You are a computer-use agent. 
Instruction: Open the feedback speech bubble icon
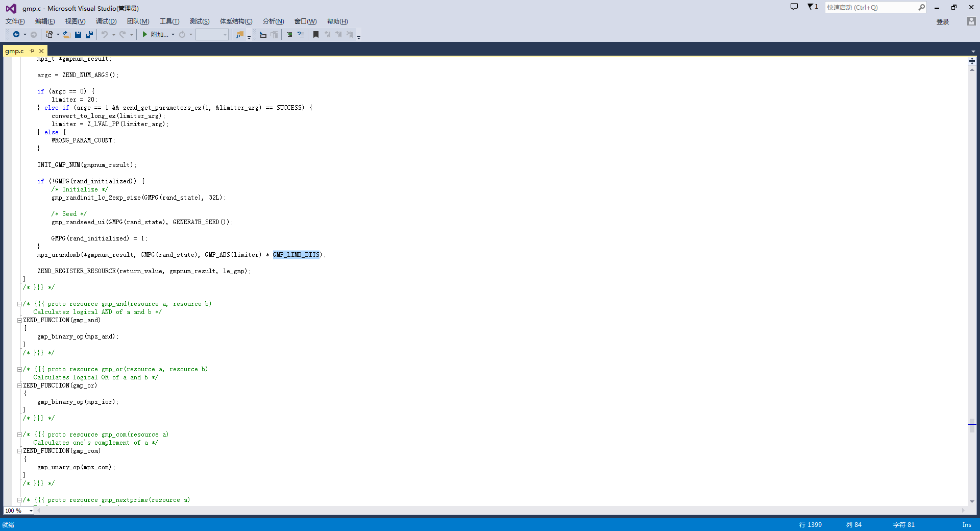coord(794,7)
